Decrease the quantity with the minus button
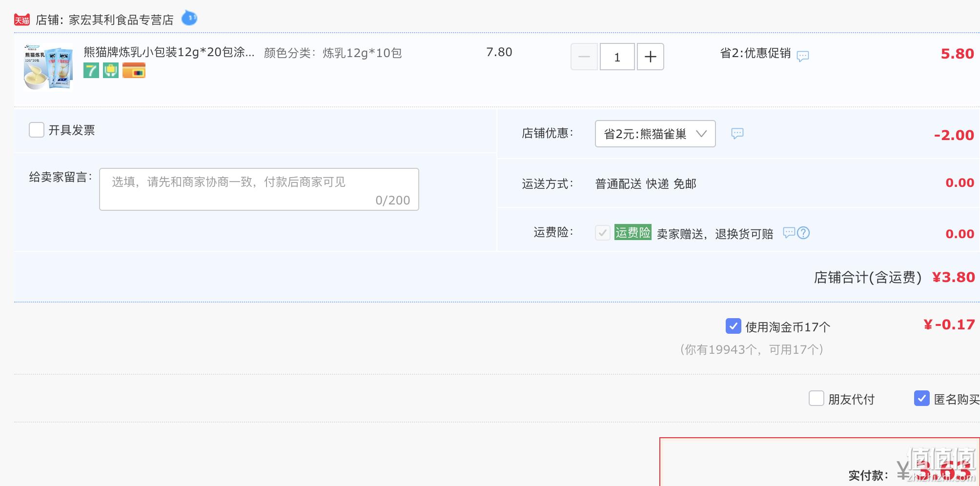Viewport: 980px width, 486px height. (584, 57)
